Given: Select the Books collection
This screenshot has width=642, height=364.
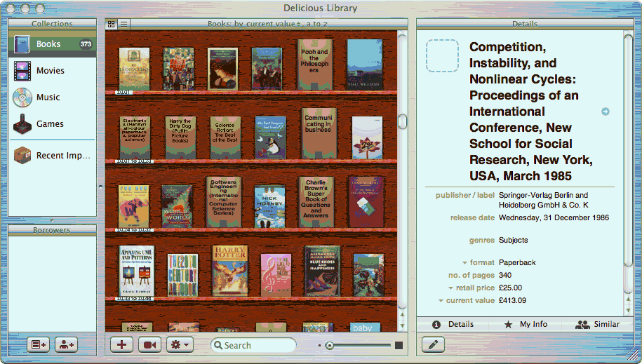Looking at the screenshot, I should [x=53, y=44].
